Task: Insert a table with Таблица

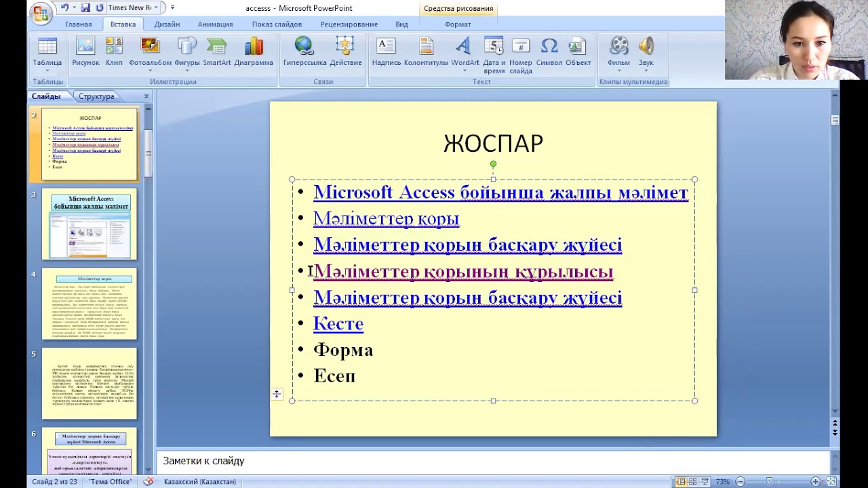Action: pos(47,53)
